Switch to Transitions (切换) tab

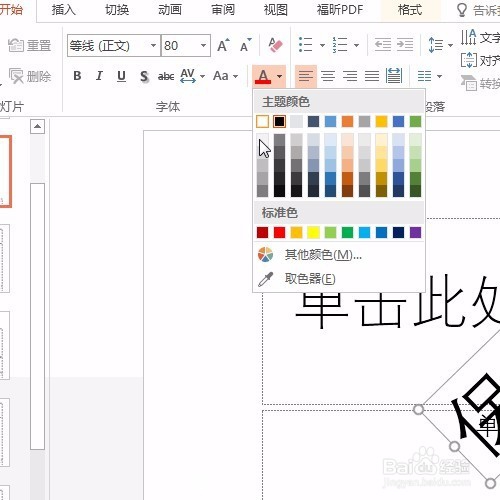[117, 10]
